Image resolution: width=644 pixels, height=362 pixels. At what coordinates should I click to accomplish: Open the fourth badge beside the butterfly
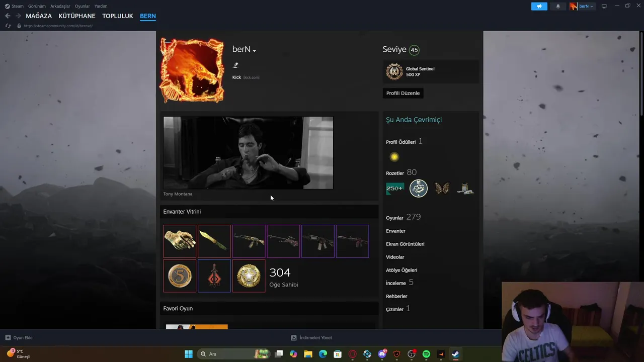tap(465, 189)
